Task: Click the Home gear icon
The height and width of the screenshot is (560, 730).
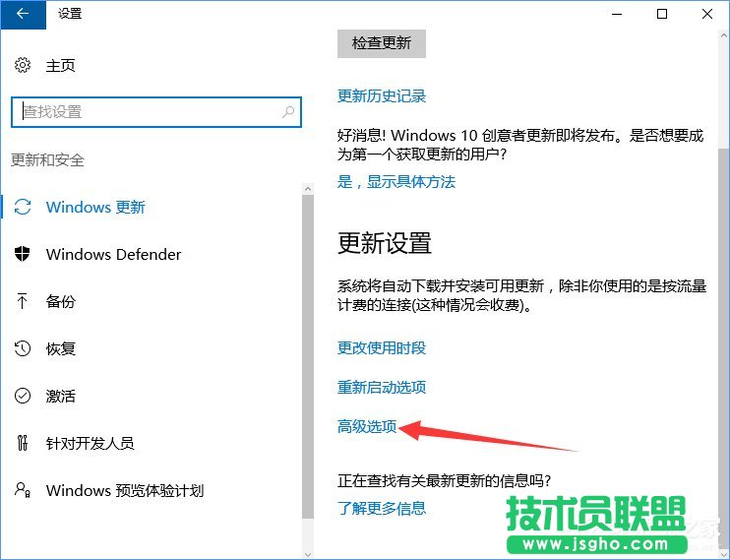Action: click(x=23, y=65)
